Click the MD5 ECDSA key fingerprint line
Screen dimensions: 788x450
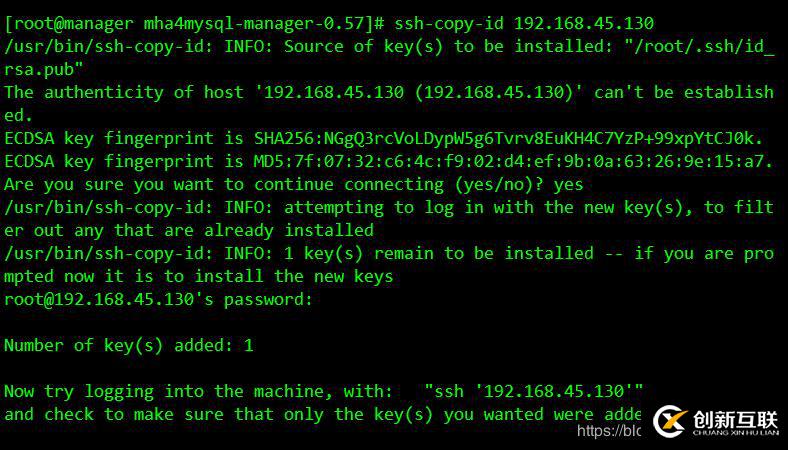click(x=388, y=161)
